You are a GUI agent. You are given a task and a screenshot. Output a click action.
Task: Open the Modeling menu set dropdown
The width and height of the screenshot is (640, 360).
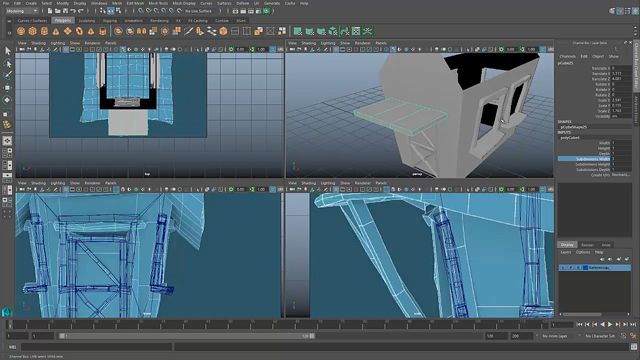[22, 11]
